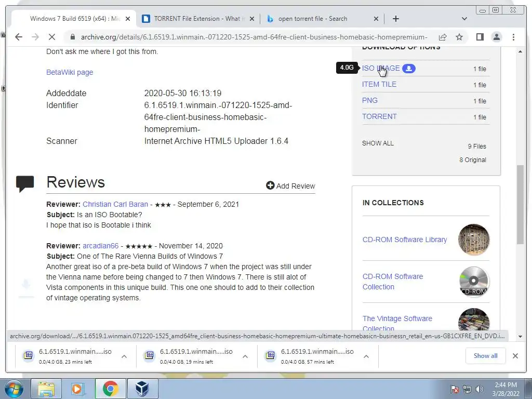Click 8 Original files text

(x=473, y=160)
